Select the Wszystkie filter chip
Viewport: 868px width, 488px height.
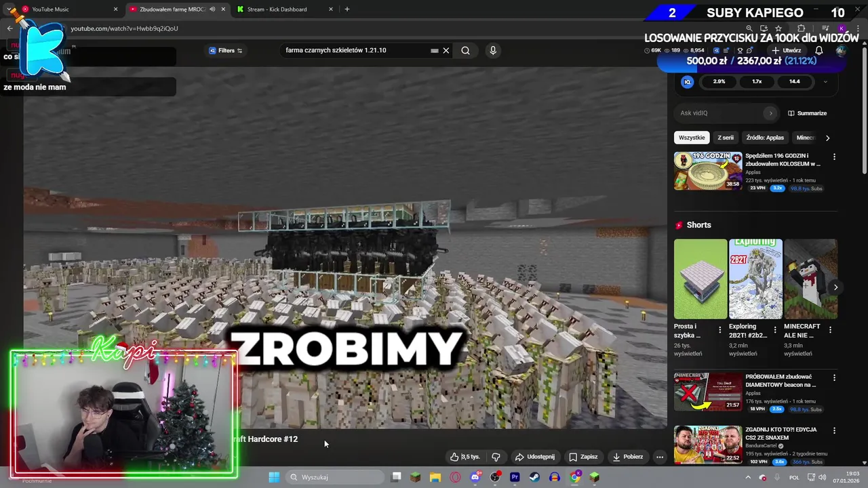point(692,138)
